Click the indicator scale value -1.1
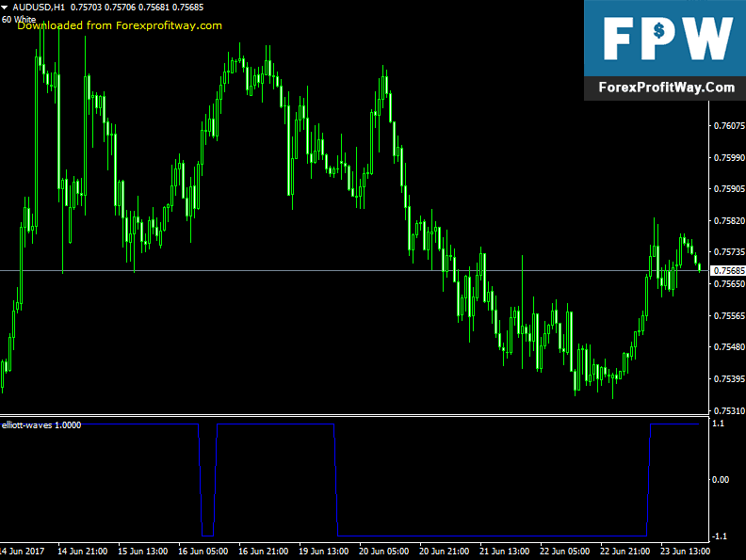 pos(720,536)
